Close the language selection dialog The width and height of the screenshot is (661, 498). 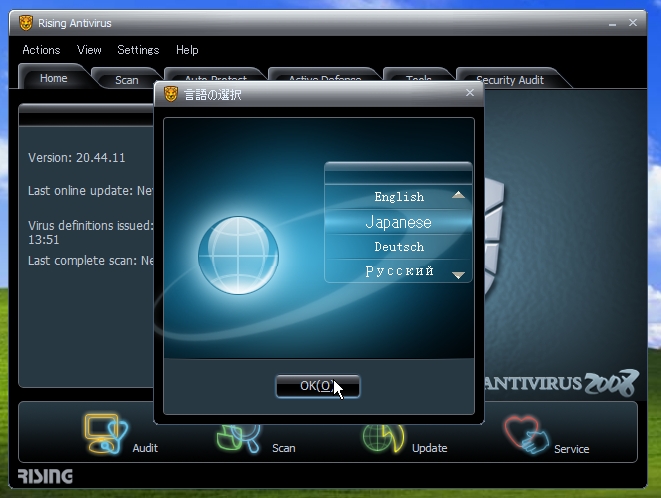pos(470,93)
